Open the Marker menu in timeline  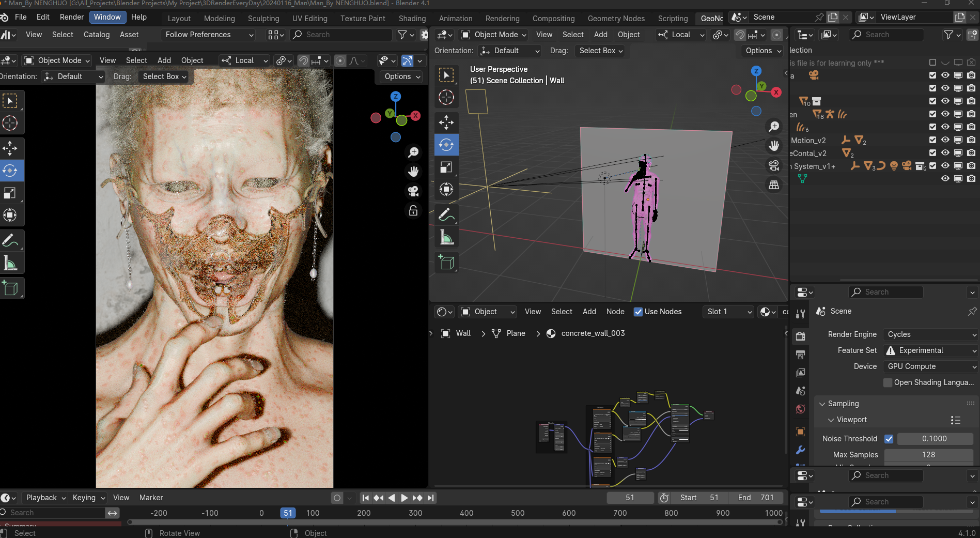pyautogui.click(x=151, y=498)
